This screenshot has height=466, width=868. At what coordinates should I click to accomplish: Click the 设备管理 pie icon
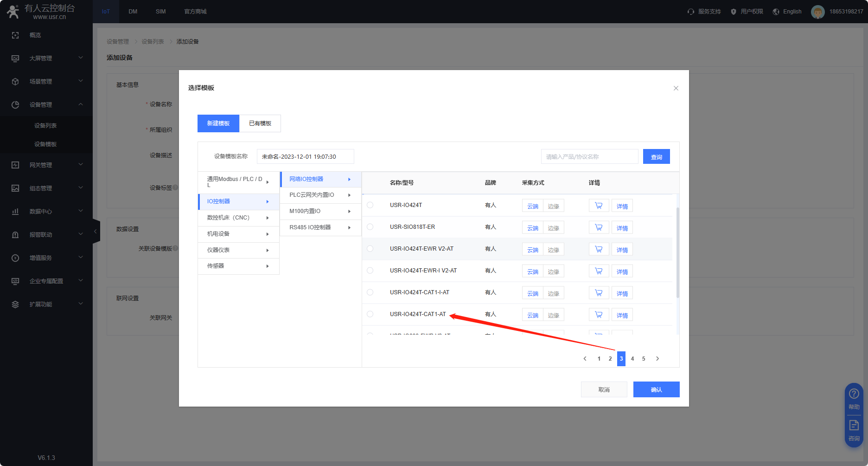pos(15,105)
